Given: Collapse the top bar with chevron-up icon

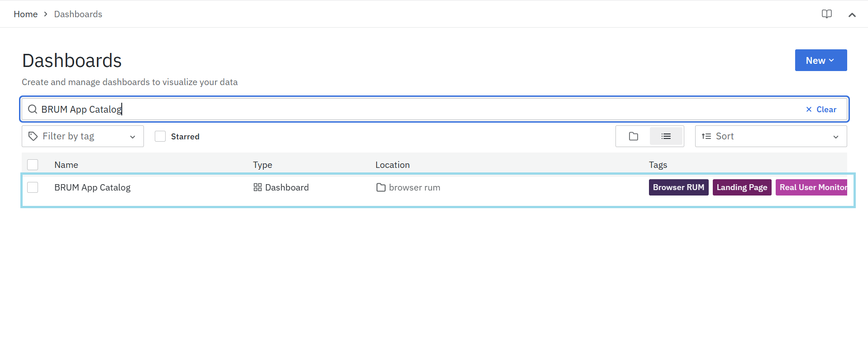Looking at the screenshot, I should click(852, 14).
